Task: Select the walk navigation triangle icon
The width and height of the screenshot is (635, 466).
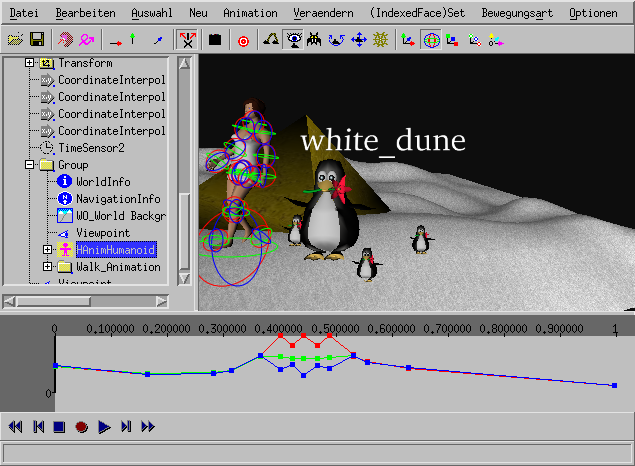Action: pyautogui.click(x=271, y=39)
